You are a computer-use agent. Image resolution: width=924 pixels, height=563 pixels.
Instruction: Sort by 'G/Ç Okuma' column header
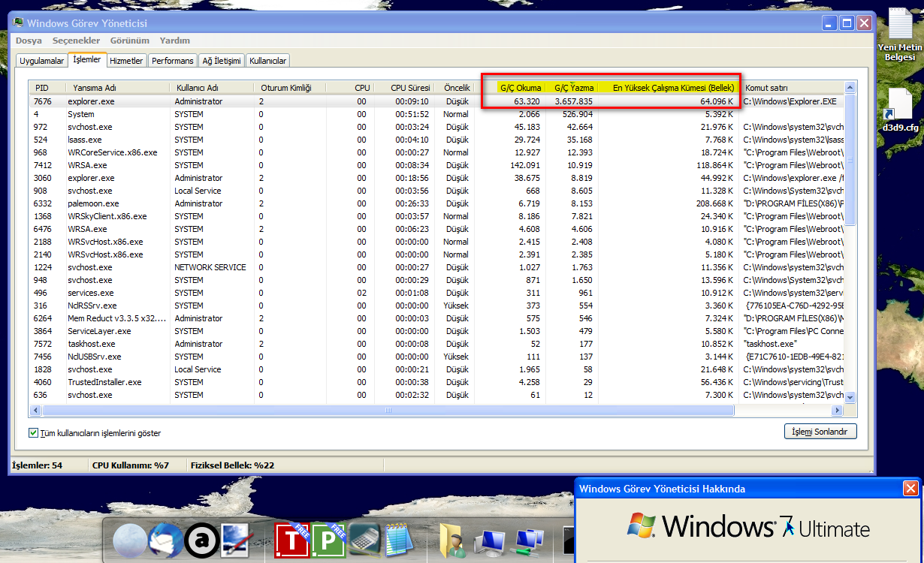(510, 88)
